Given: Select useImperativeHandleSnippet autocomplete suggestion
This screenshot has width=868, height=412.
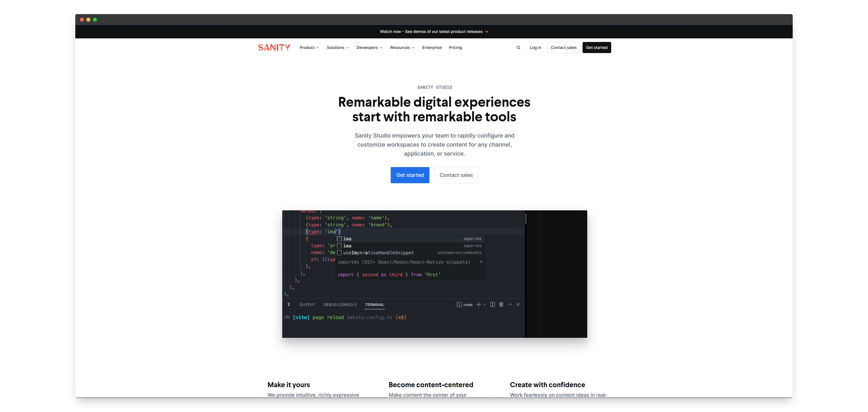Looking at the screenshot, I should pos(378,253).
